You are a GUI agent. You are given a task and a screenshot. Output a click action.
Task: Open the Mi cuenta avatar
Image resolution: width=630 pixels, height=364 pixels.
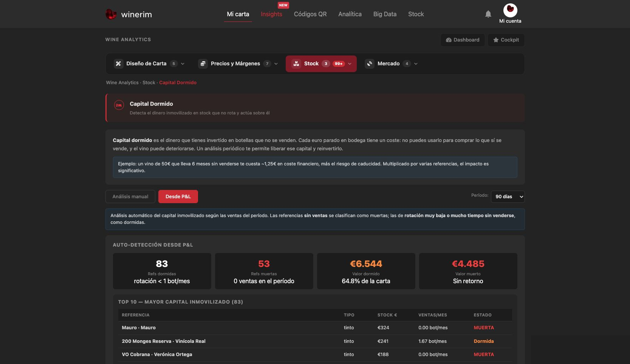(510, 10)
